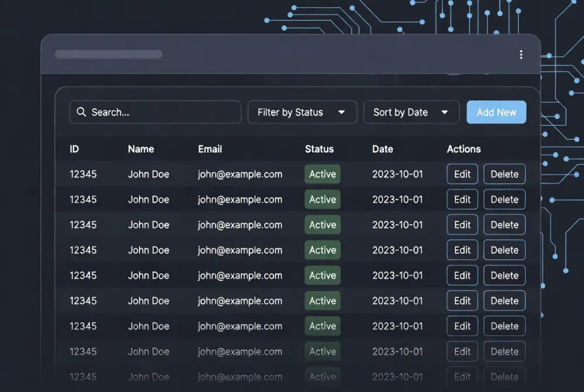
Task: Open the three-dot overflow menu
Action: tap(522, 54)
